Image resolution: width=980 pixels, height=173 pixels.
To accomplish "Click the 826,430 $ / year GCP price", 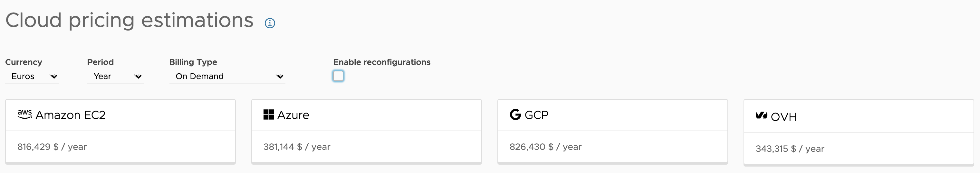I will 545,147.
